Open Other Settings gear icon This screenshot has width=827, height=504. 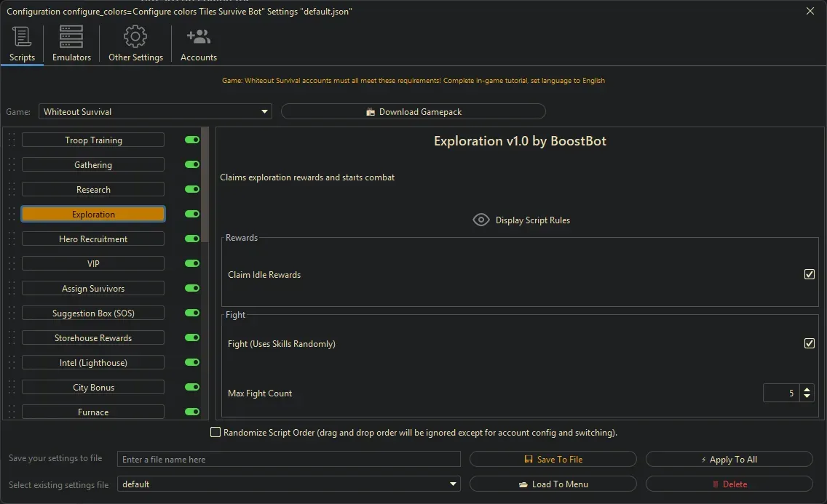tap(135, 36)
